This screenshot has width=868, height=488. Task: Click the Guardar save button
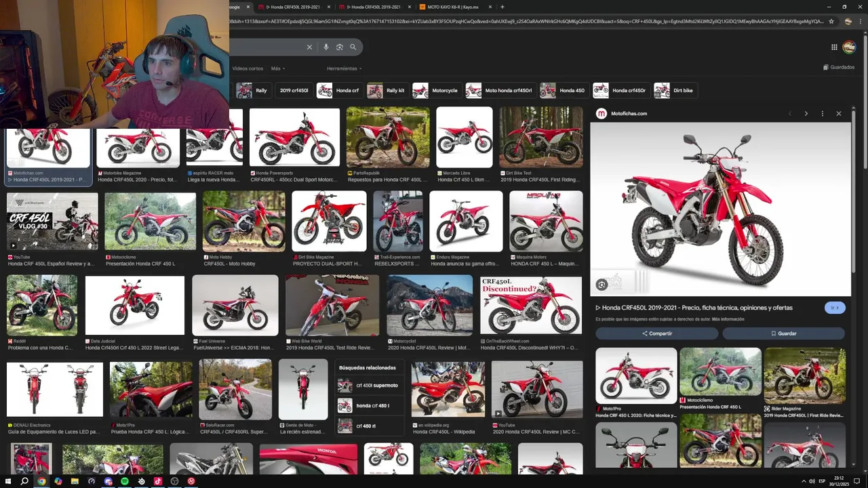(x=783, y=333)
